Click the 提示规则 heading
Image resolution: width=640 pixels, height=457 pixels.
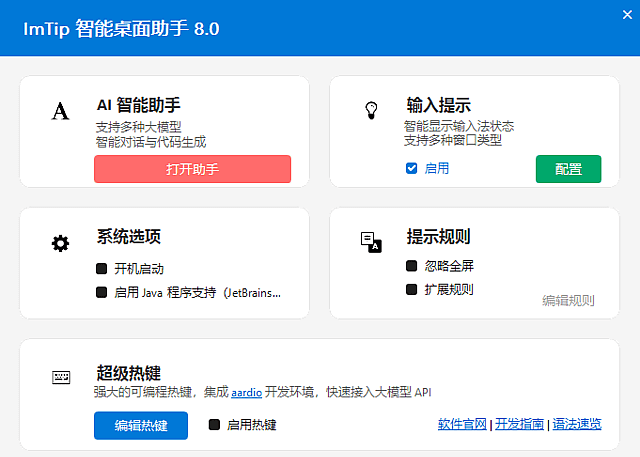point(438,237)
